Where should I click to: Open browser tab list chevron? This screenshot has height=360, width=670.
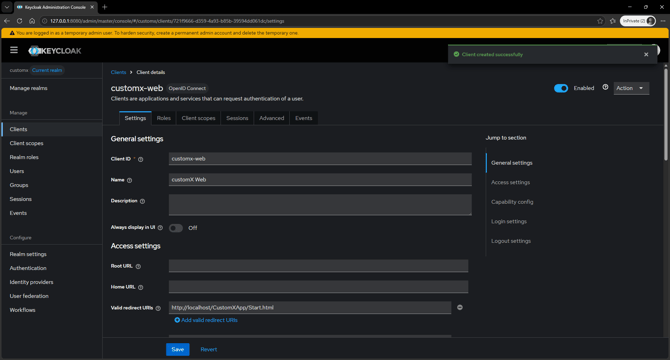(x=7, y=7)
